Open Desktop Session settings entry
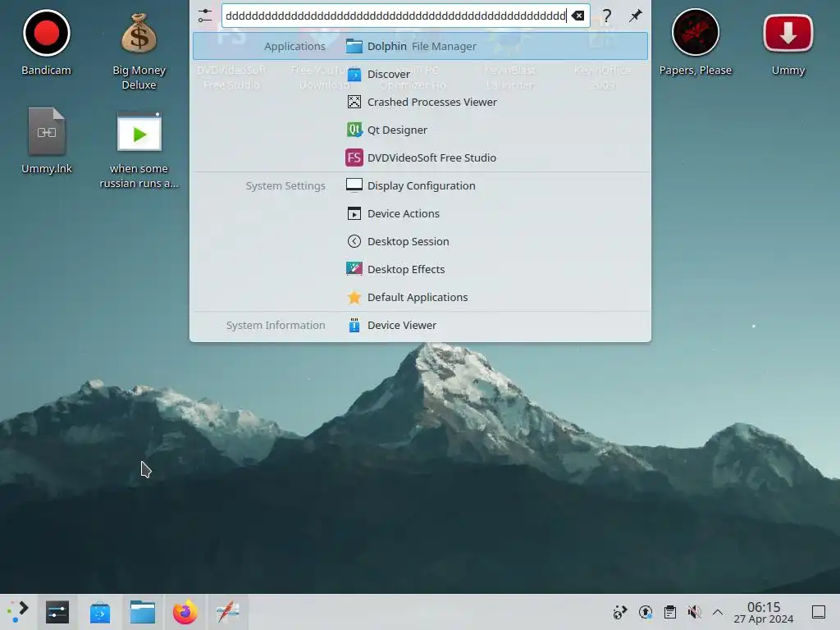 [420, 241]
